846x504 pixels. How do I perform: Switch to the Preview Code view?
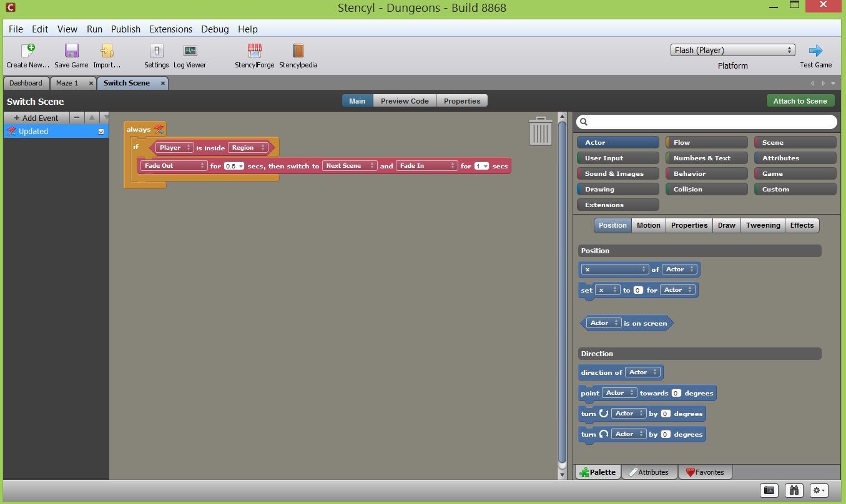click(405, 101)
